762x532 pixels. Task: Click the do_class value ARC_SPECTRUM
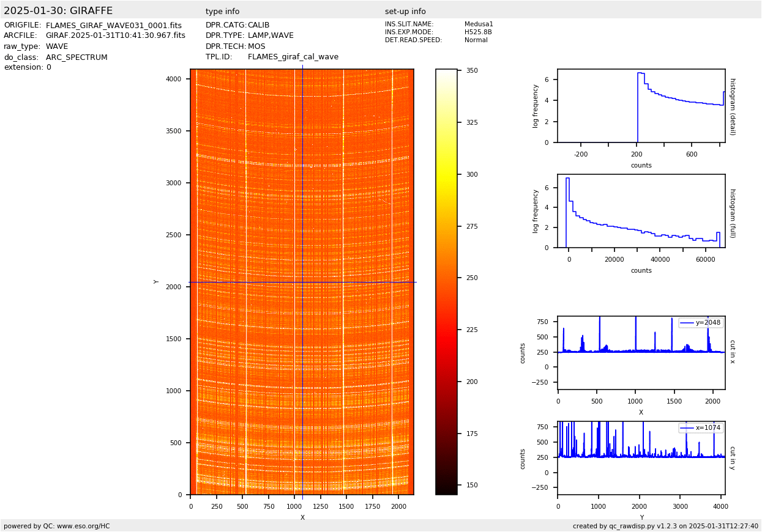point(77,57)
